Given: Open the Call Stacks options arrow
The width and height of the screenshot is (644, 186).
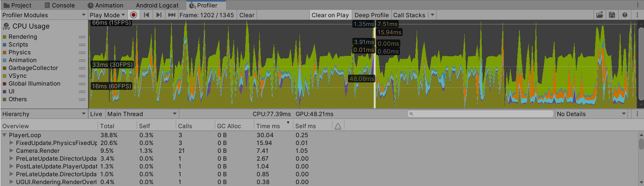Looking at the screenshot, I should (432, 15).
